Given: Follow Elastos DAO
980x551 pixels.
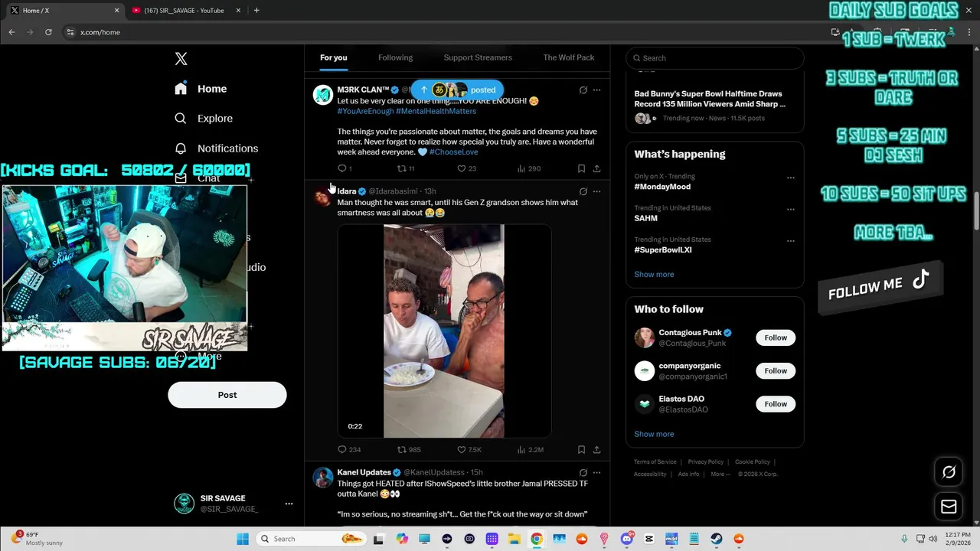Looking at the screenshot, I should pyautogui.click(x=776, y=404).
